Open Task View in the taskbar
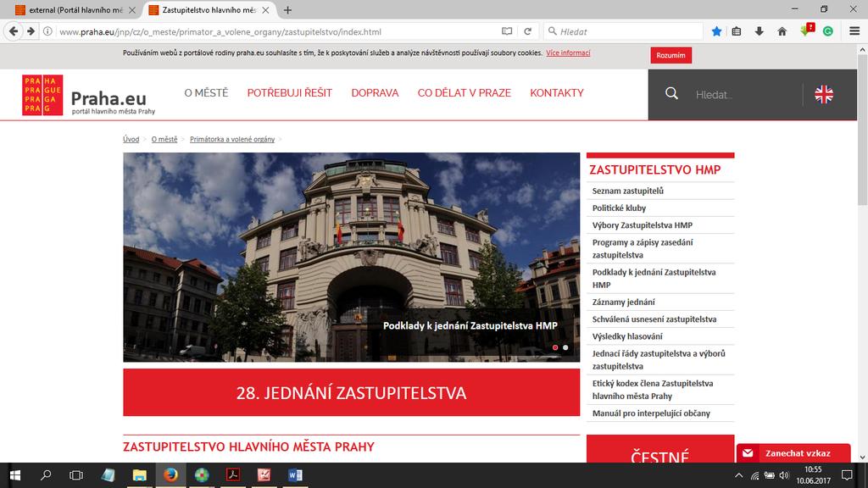This screenshot has width=868, height=488. coord(76,475)
